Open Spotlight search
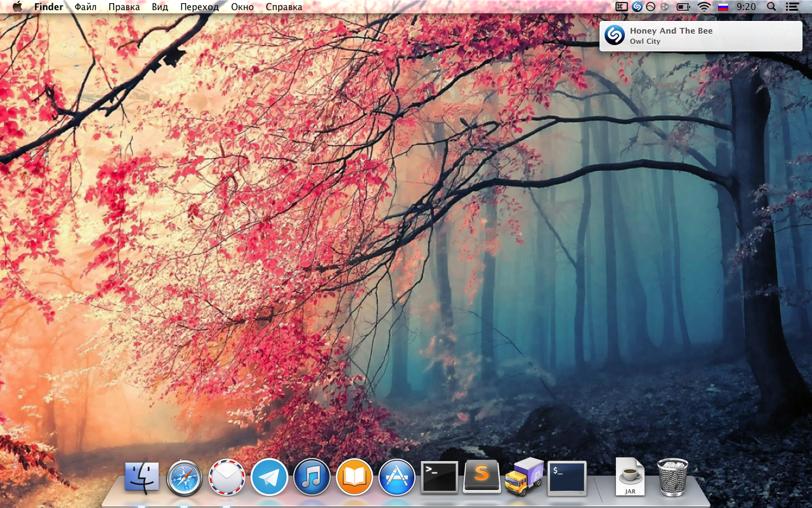 771,7
